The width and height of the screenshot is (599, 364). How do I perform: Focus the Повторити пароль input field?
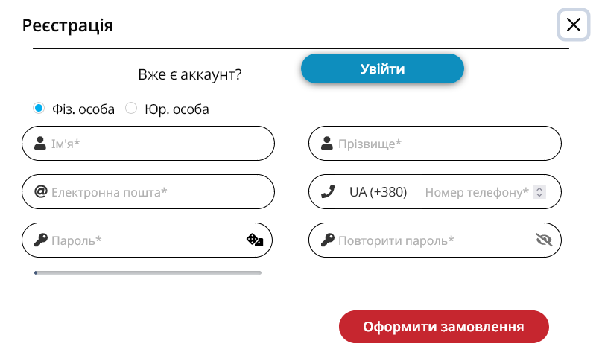(435, 240)
